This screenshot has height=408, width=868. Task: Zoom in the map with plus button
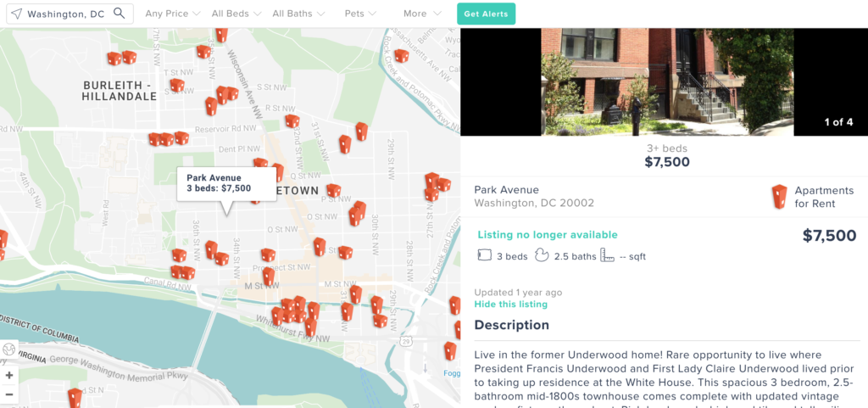pos(8,375)
